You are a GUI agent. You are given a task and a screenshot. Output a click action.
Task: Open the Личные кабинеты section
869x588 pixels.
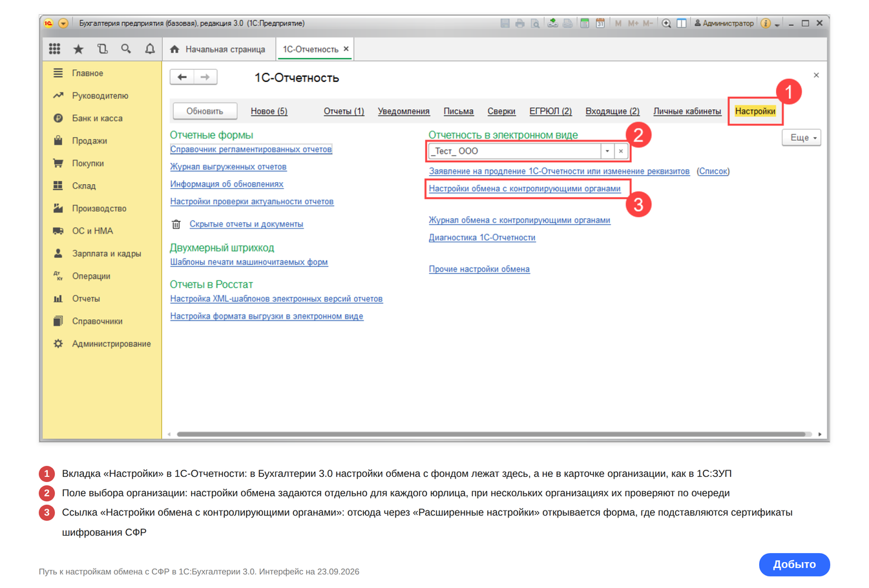click(687, 111)
